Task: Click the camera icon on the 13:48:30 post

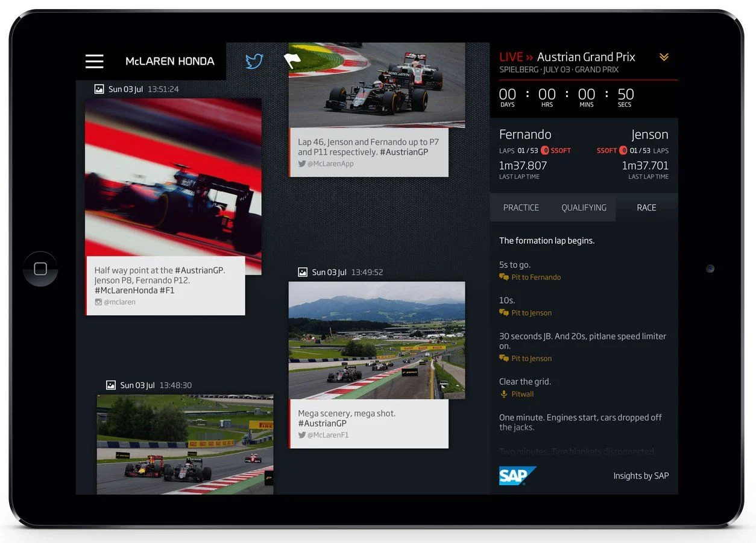Action: click(x=110, y=384)
